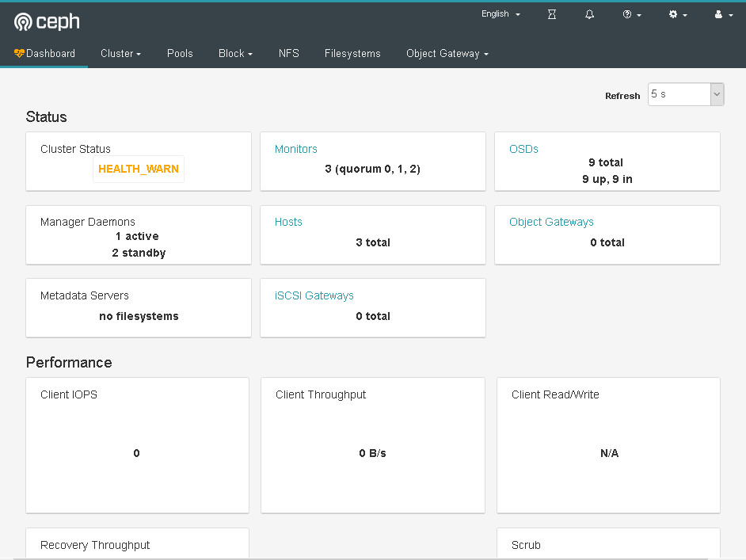Viewport: 746px width, 560px height.
Task: Click the 'Recovery Throughput' card title
Action: coord(95,545)
